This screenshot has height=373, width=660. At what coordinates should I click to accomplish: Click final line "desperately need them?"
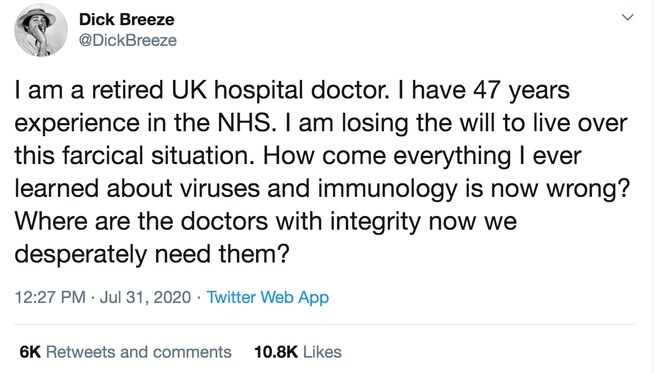coord(152,254)
